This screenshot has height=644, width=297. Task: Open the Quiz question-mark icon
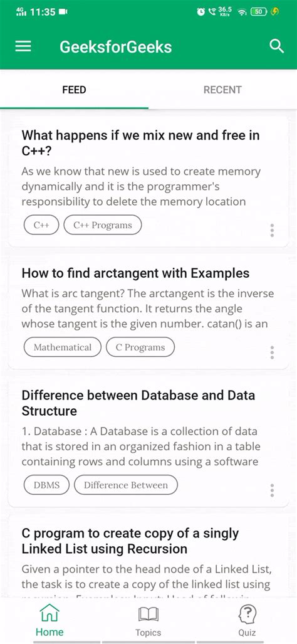click(247, 614)
